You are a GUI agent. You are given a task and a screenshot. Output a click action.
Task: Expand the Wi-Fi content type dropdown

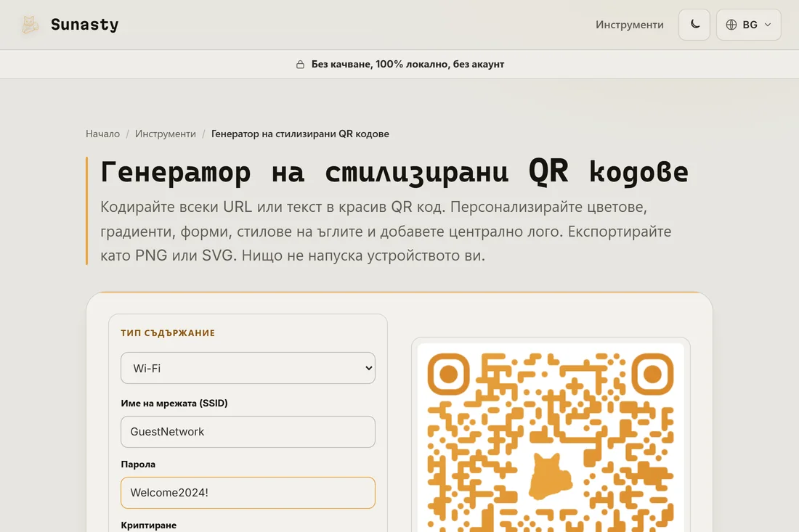[x=248, y=368]
